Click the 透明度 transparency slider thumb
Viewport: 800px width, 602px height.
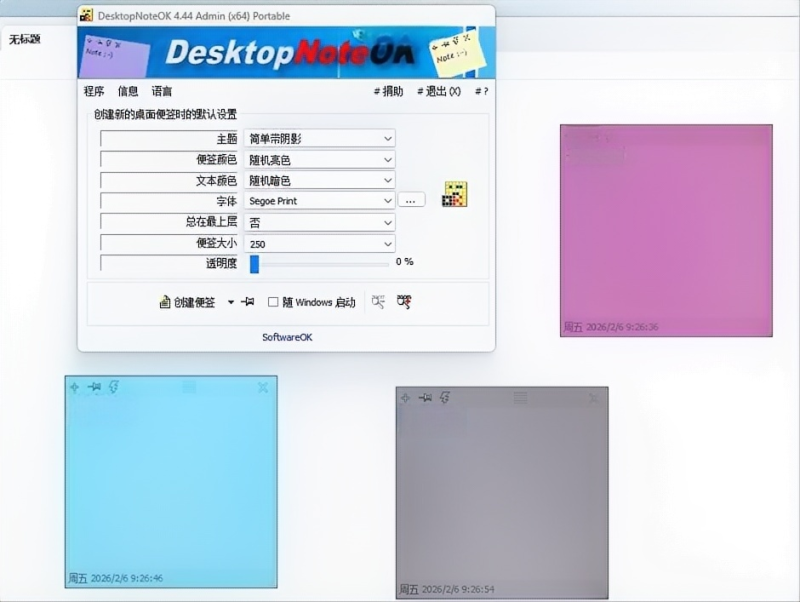pyautogui.click(x=255, y=264)
